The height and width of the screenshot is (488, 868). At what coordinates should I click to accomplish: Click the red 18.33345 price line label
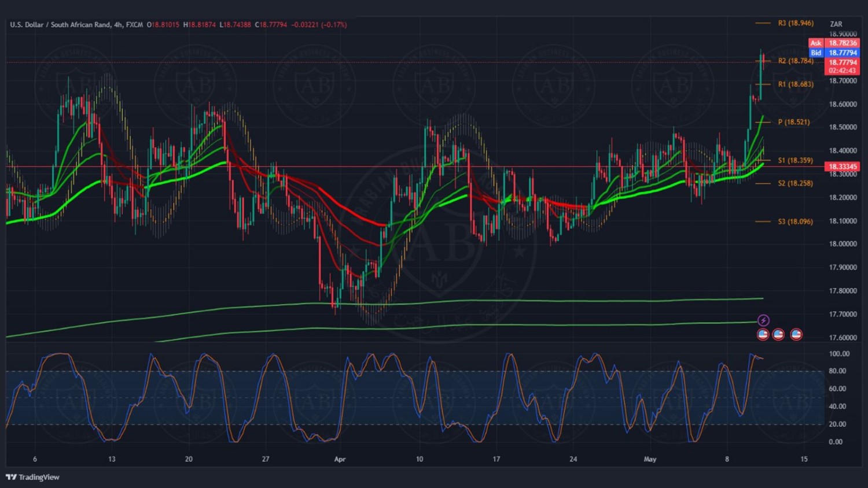(843, 167)
